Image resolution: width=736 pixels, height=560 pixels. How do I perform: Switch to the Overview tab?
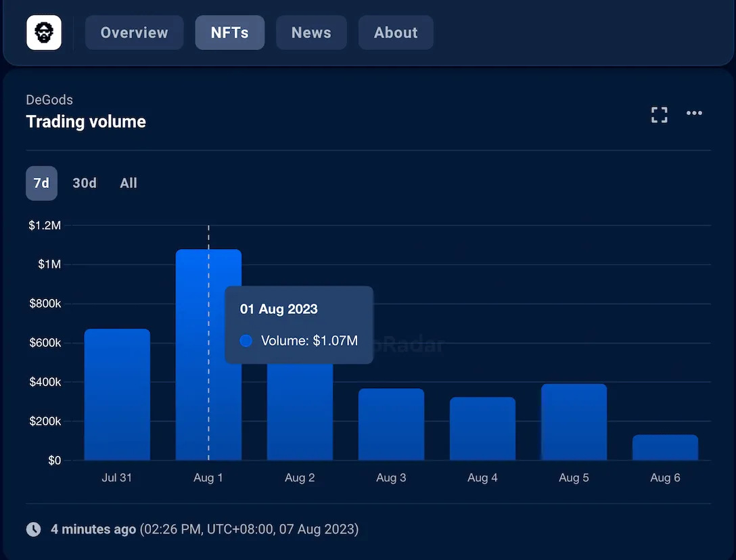(x=134, y=32)
